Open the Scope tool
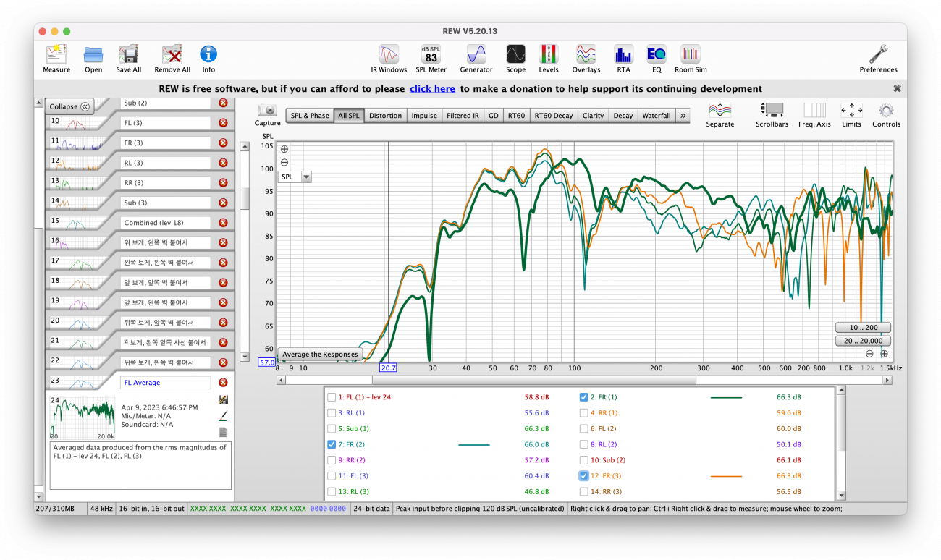Viewport: 941px width, 560px height. pyautogui.click(x=515, y=54)
